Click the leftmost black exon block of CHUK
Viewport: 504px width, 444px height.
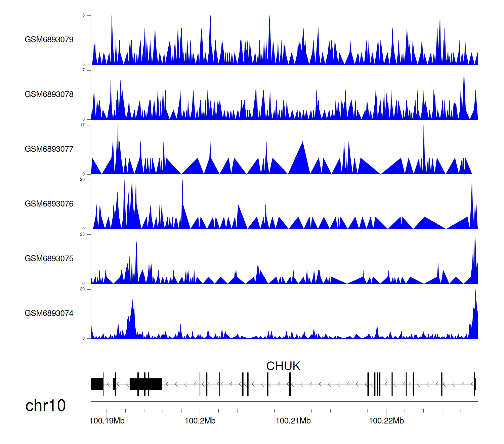coord(97,384)
